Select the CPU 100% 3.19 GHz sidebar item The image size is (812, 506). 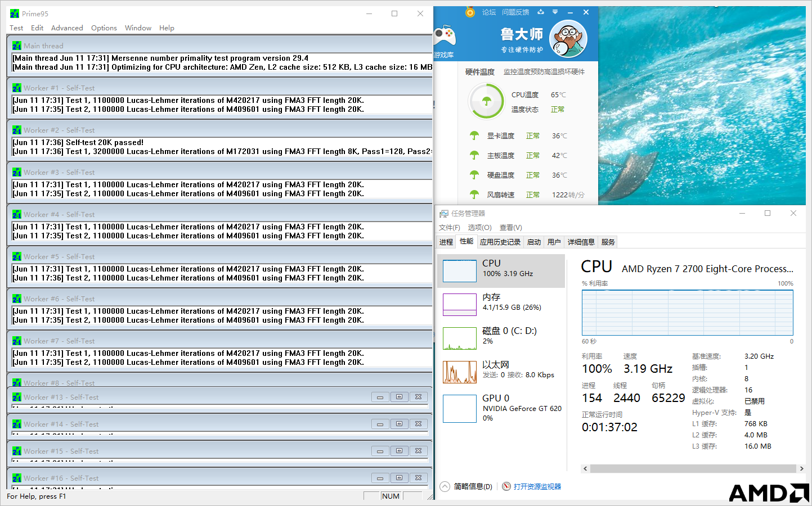501,271
